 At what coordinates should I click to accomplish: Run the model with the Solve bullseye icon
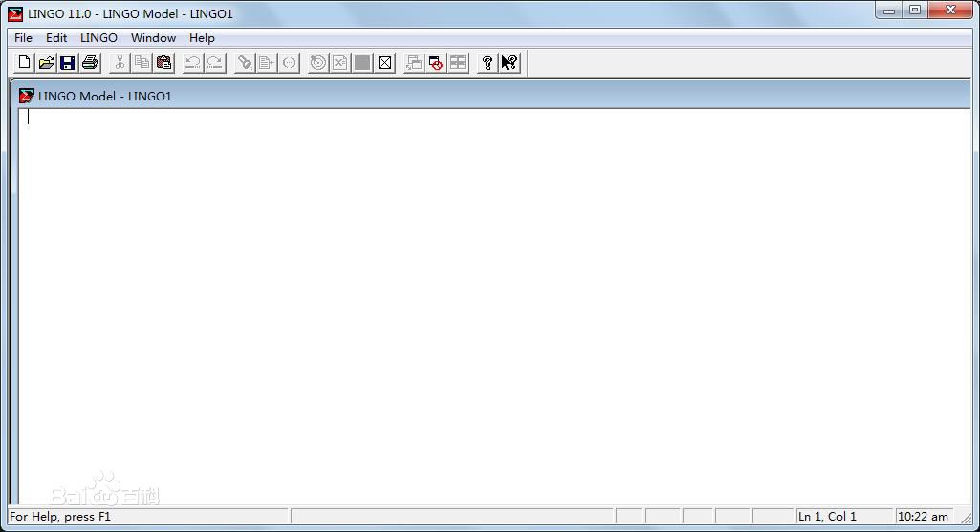tap(318, 63)
